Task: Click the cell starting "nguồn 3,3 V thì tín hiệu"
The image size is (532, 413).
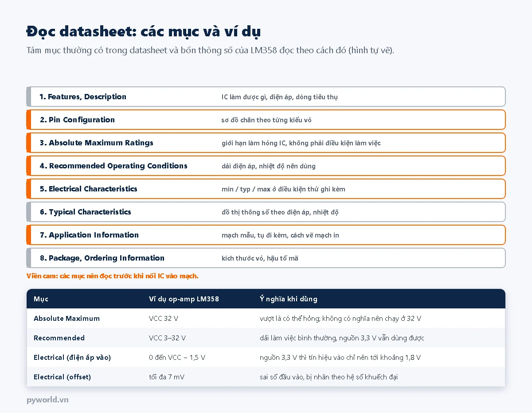Action: [340, 357]
